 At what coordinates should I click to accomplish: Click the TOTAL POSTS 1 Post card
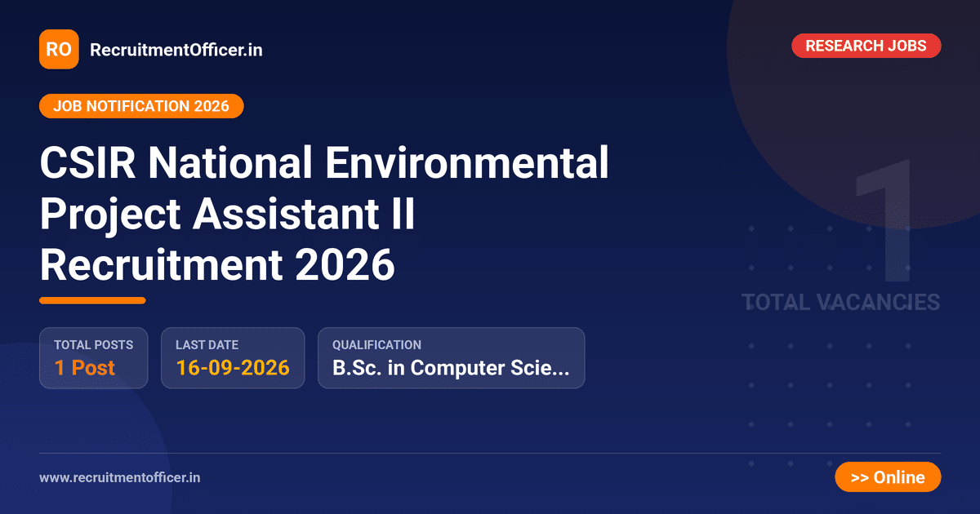pos(94,358)
